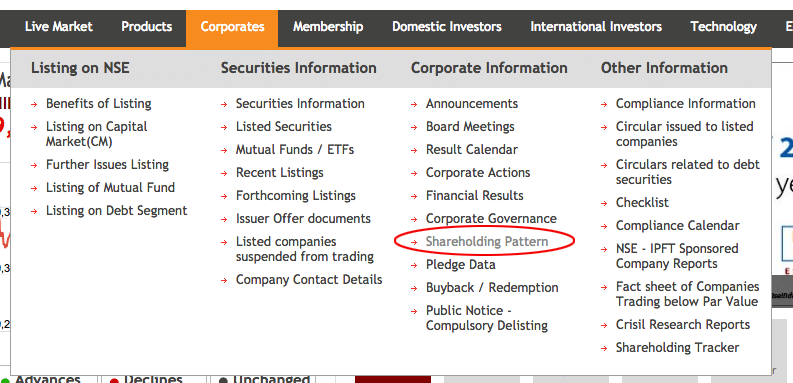Open the Pledge Data link
The image size is (793, 383).
(461, 265)
